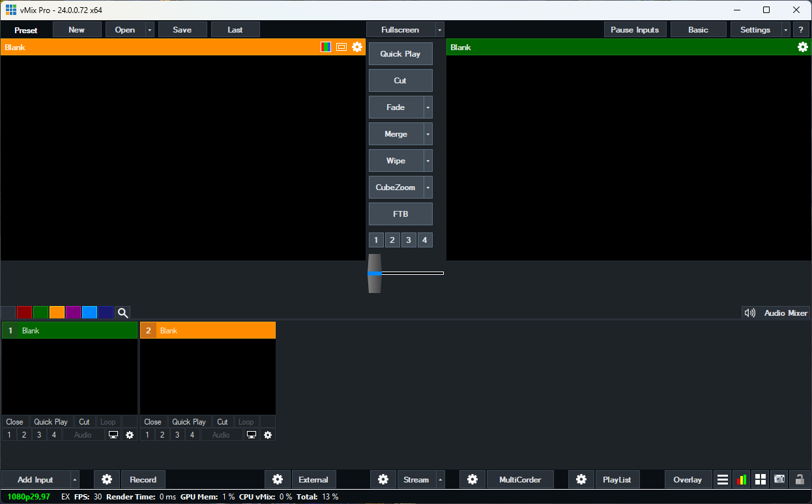Screen dimensions: 812x504
Task: Click monitor icon on input 1
Action: (x=113, y=434)
